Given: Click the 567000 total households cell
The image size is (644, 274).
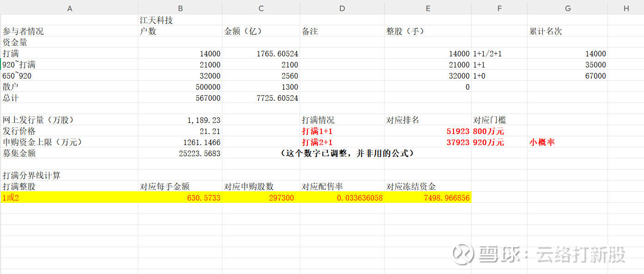Looking at the screenshot, I should click(180, 97).
